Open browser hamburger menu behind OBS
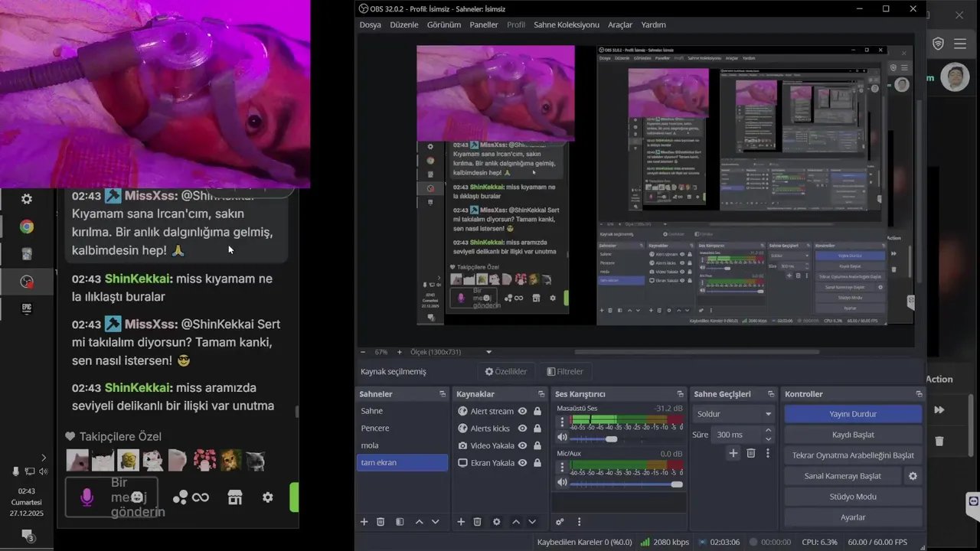 [959, 44]
